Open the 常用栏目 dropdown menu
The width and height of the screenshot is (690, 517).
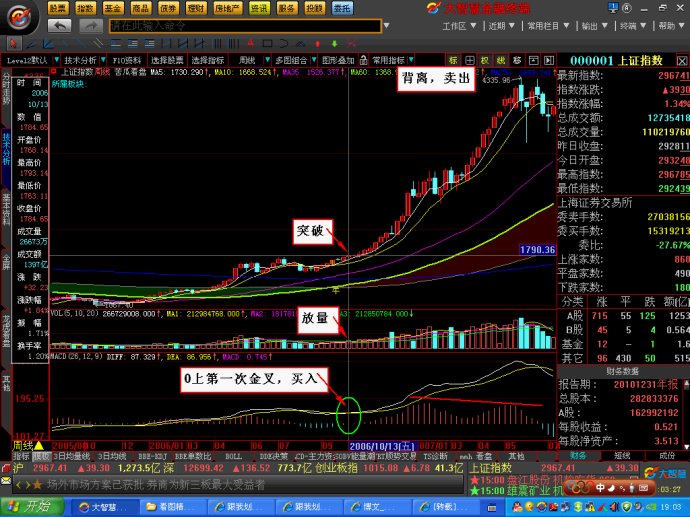point(548,26)
